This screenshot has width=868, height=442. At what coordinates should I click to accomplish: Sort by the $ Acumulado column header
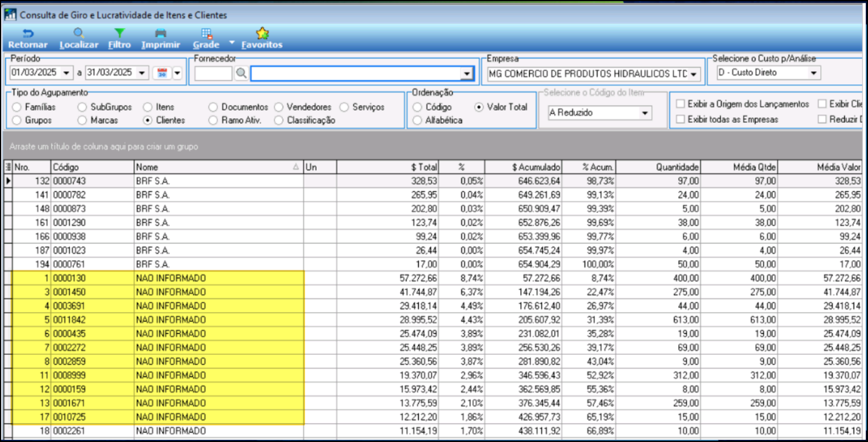point(523,167)
